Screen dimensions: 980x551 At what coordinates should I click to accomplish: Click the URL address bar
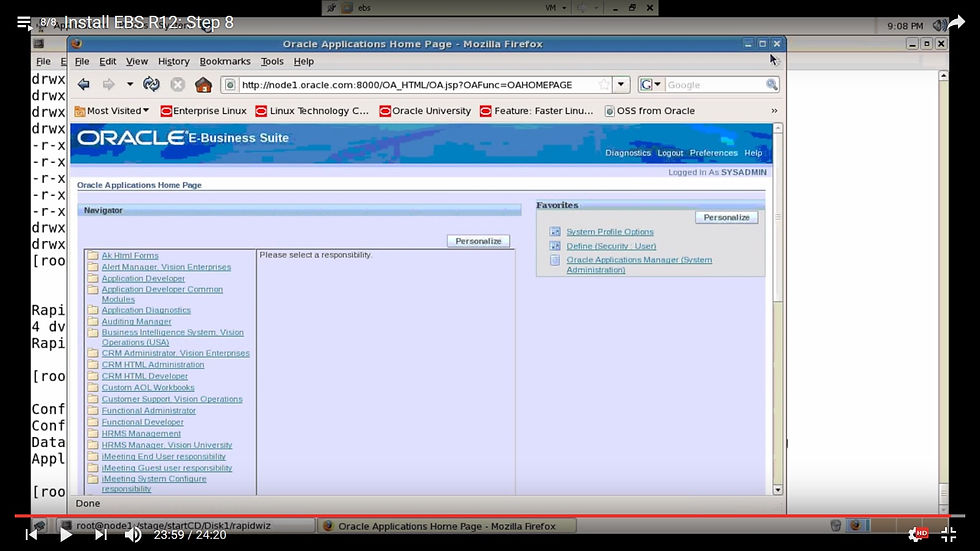pos(417,85)
